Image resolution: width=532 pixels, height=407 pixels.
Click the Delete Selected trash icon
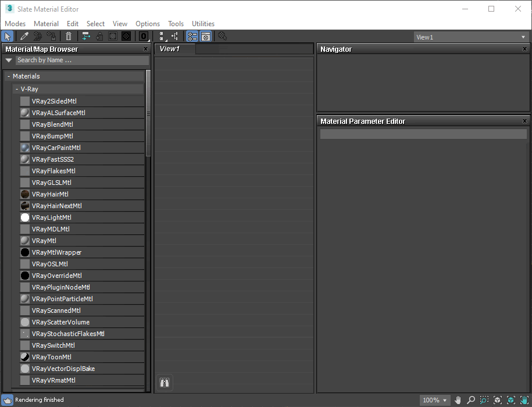click(x=69, y=37)
